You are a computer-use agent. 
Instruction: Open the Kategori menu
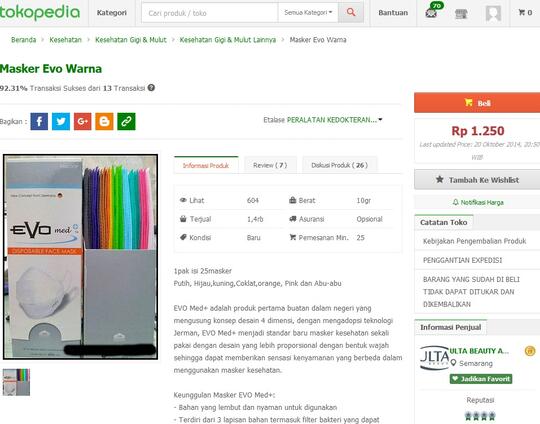[112, 13]
